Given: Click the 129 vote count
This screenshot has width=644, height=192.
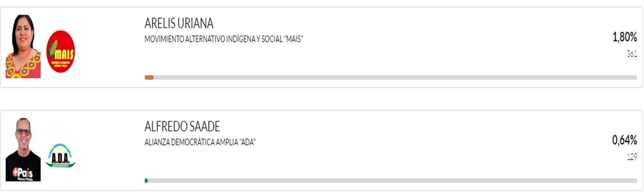Looking at the screenshot, I should tap(632, 157).
